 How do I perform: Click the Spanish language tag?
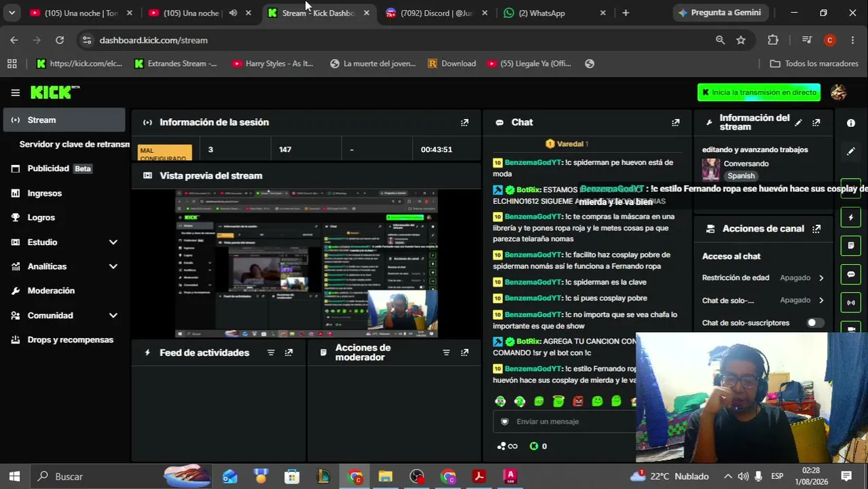741,176
